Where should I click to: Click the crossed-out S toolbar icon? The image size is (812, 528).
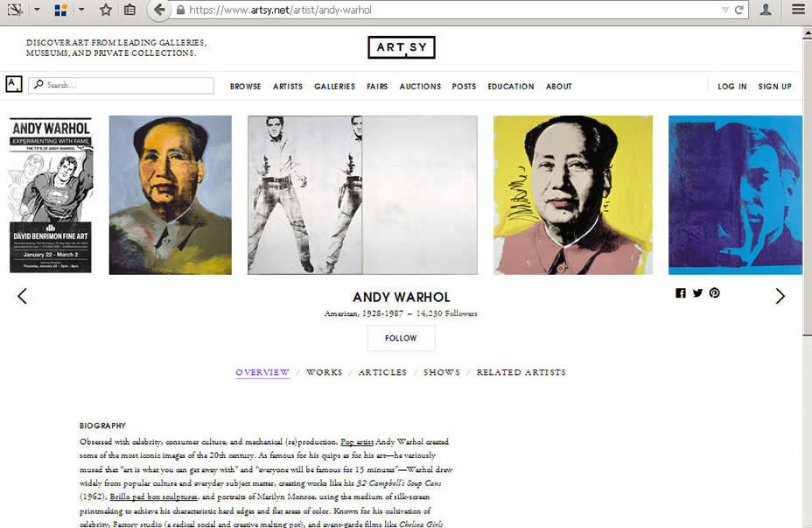pyautogui.click(x=15, y=10)
